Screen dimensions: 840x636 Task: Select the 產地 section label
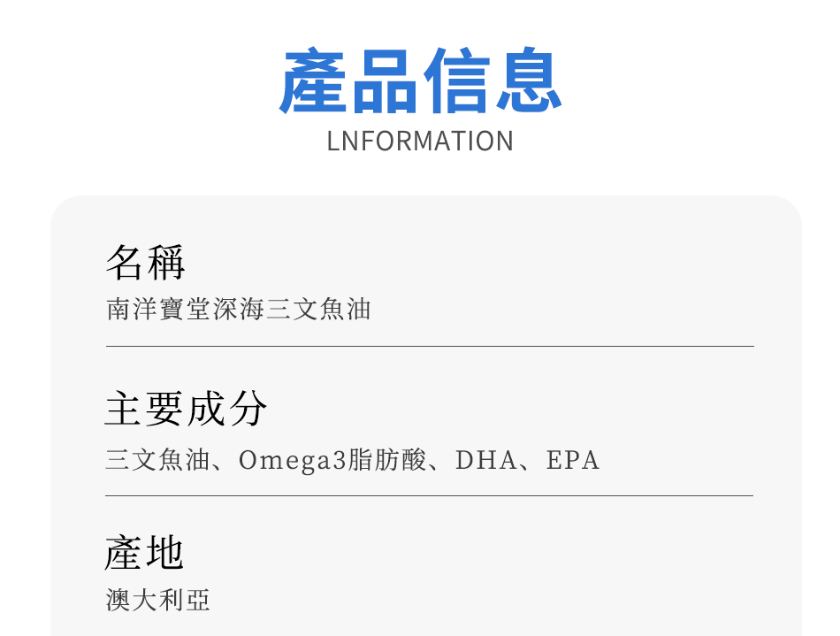click(x=145, y=554)
